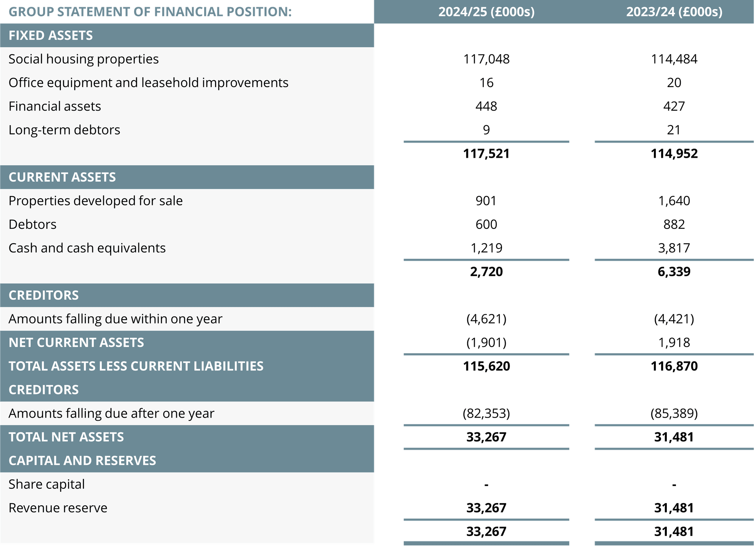The width and height of the screenshot is (756, 547).
Task: Select the Cash and cash equivalents label
Action: click(87, 248)
